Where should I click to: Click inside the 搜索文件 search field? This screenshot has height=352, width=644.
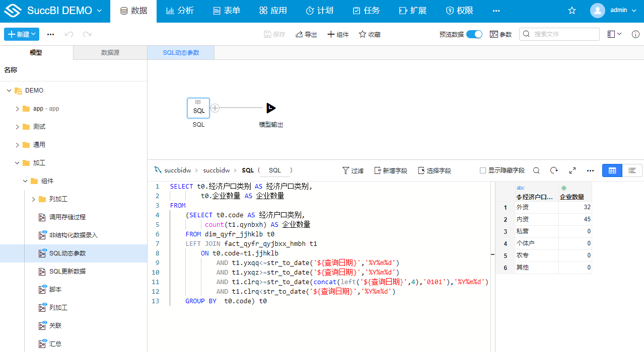559,34
